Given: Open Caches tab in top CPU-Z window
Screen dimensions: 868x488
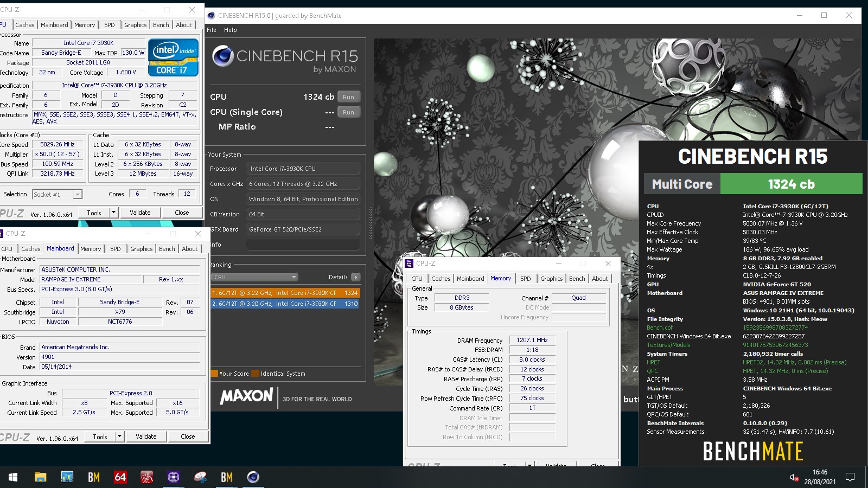Looking at the screenshot, I should coord(25,25).
